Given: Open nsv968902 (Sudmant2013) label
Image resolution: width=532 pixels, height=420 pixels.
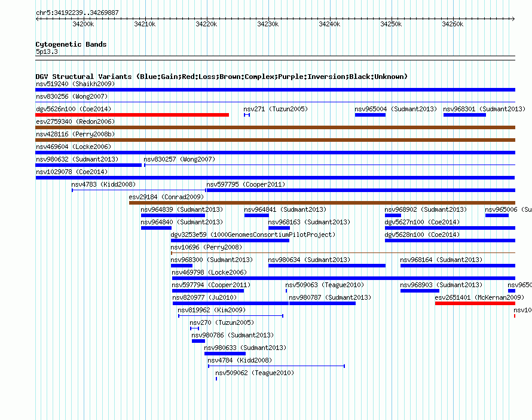Looking at the screenshot, I should tap(426, 209).
